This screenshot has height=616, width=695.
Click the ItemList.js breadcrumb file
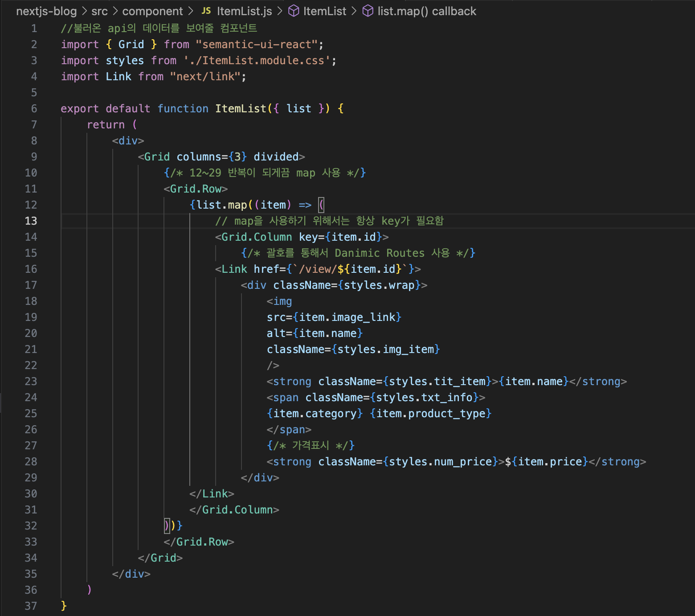click(244, 11)
